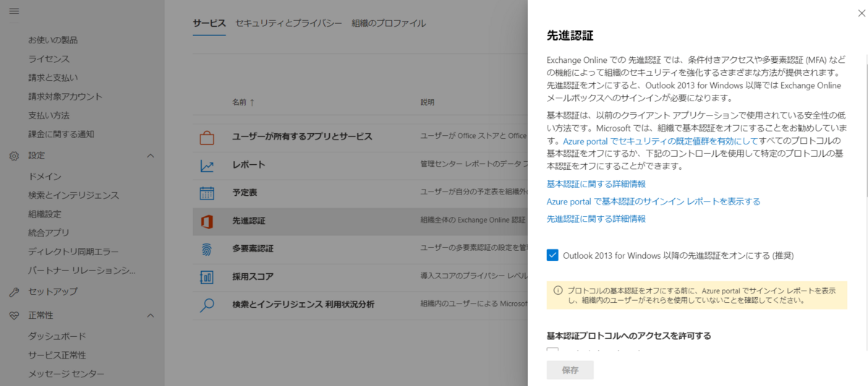Open ライセンス in sidebar
Screen dimensions: 868x386
pos(49,59)
